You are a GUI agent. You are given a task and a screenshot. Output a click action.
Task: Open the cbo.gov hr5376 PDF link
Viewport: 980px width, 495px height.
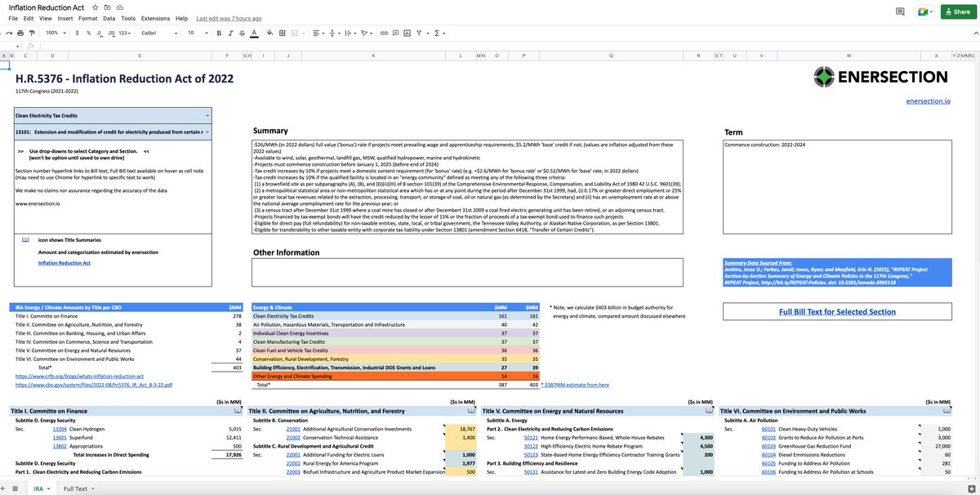(x=94, y=384)
